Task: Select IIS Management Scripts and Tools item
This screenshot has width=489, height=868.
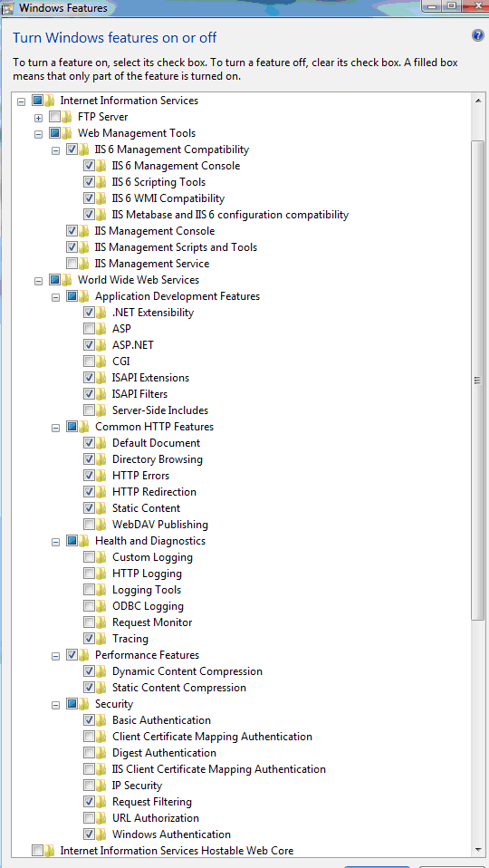Action: [x=176, y=246]
